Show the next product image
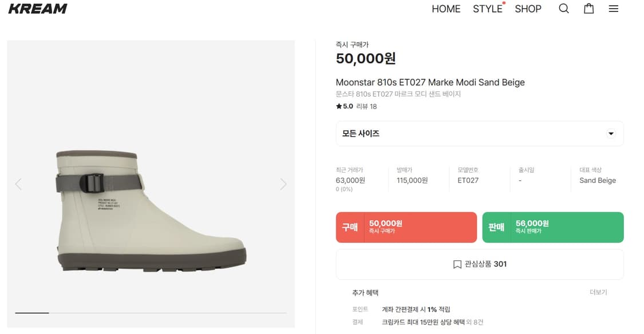The width and height of the screenshot is (644, 334). pos(283,184)
